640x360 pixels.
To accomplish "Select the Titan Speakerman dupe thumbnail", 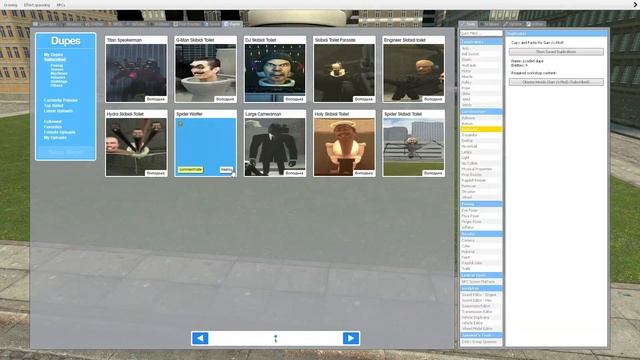I will [x=136, y=73].
